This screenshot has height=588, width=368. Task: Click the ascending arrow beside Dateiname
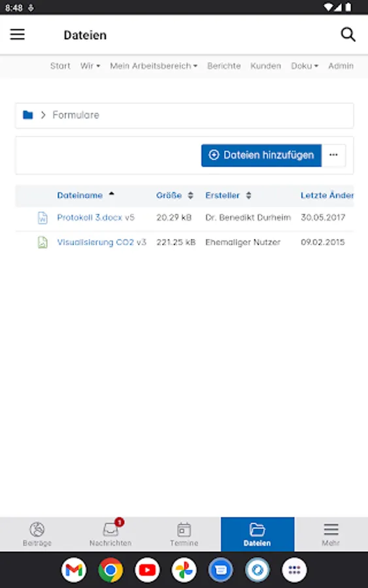pyautogui.click(x=111, y=194)
